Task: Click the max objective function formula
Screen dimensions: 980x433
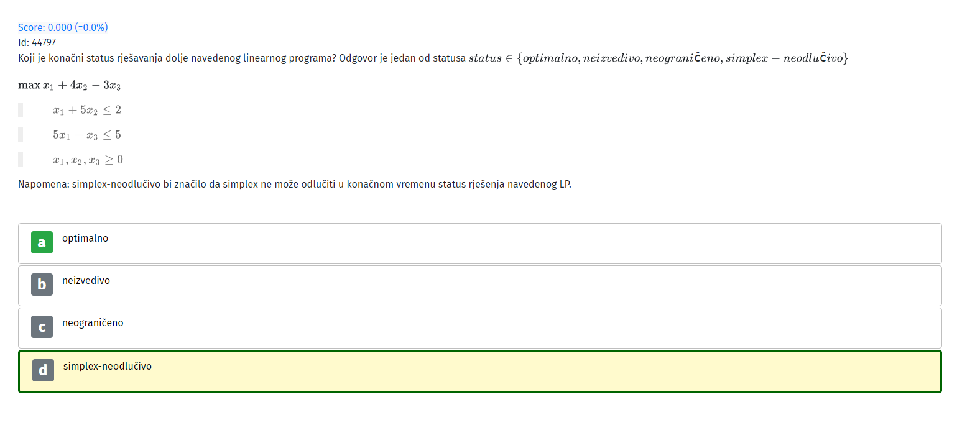Action: [69, 85]
